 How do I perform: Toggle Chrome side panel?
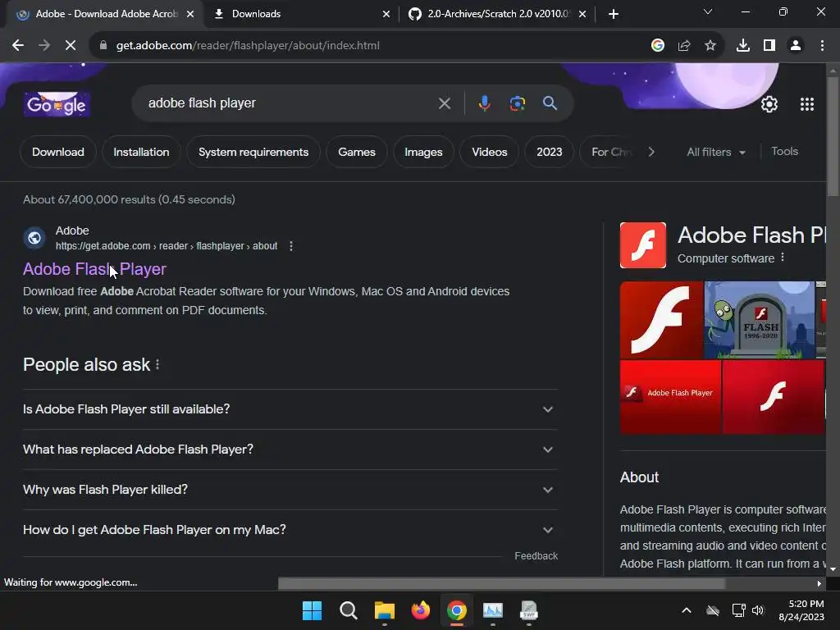coord(769,46)
